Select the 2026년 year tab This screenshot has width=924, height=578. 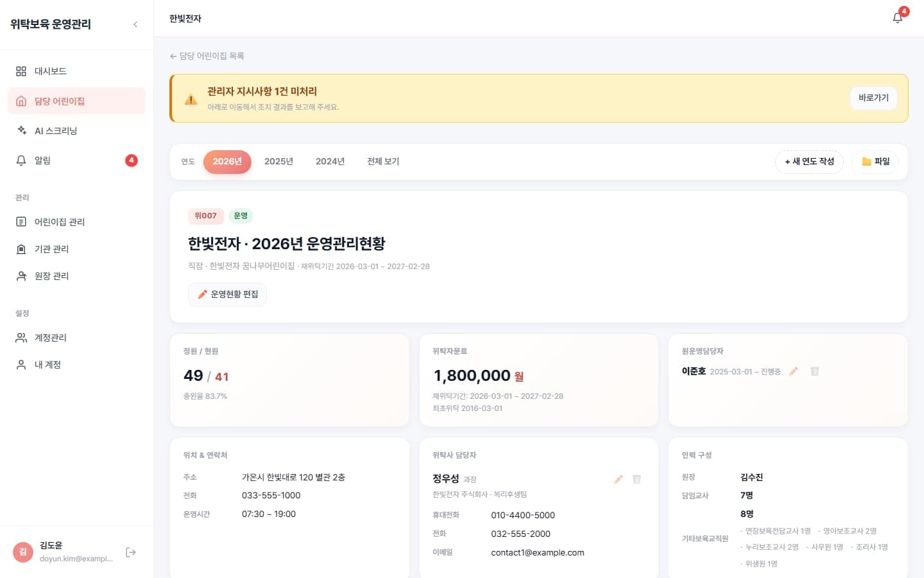tap(227, 161)
